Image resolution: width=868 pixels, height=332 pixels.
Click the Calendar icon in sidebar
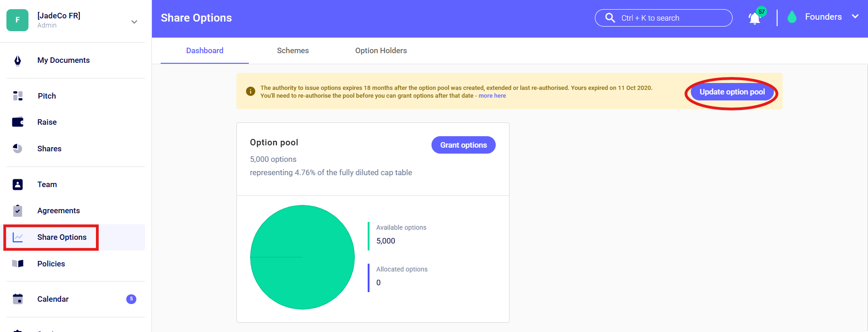(17, 299)
